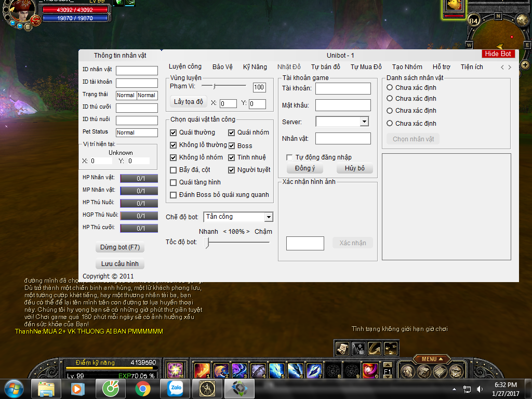Click the hotbar page up arrow above F1
This screenshot has height=399, width=532.
(x=388, y=365)
